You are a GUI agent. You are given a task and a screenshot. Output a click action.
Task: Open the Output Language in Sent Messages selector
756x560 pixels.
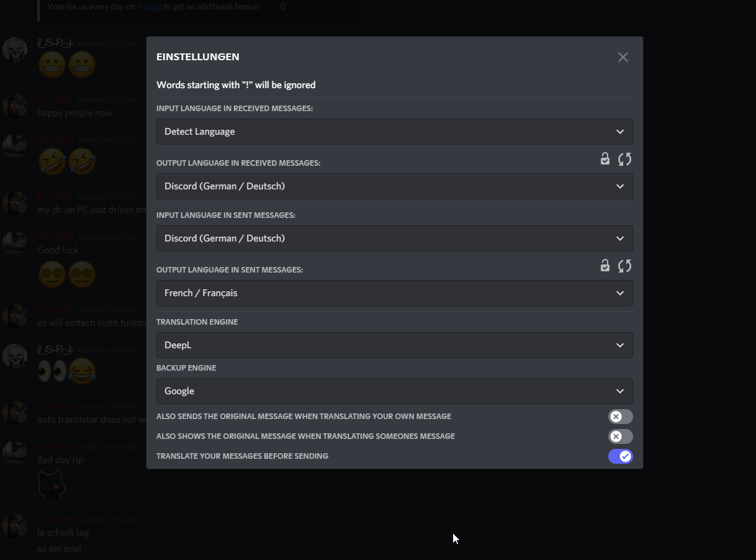(x=395, y=292)
